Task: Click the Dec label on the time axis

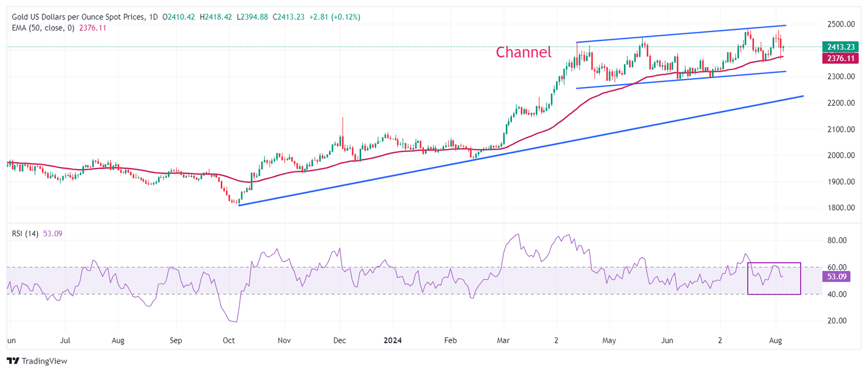Action: tap(340, 341)
